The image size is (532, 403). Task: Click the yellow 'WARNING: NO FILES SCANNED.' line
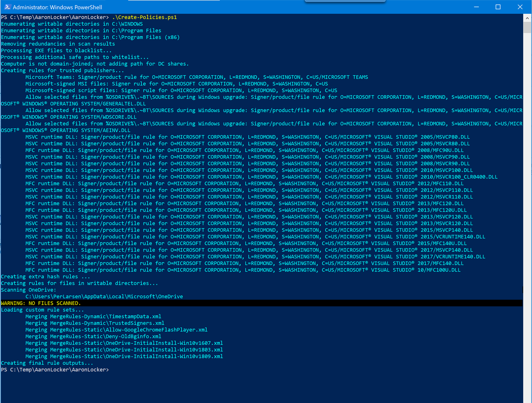[x=41, y=303]
